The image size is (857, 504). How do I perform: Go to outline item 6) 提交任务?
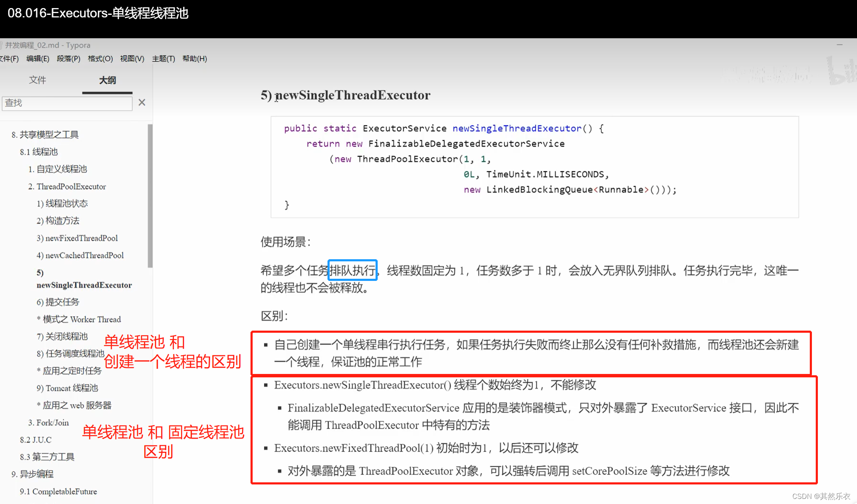[58, 302]
